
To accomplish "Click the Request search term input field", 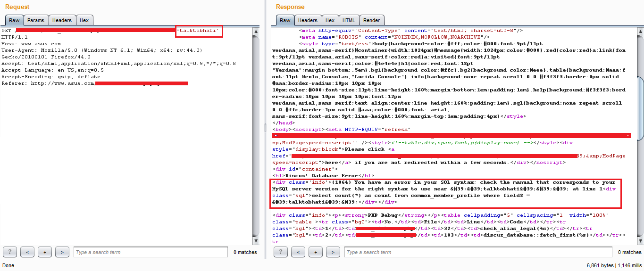I will point(151,252).
